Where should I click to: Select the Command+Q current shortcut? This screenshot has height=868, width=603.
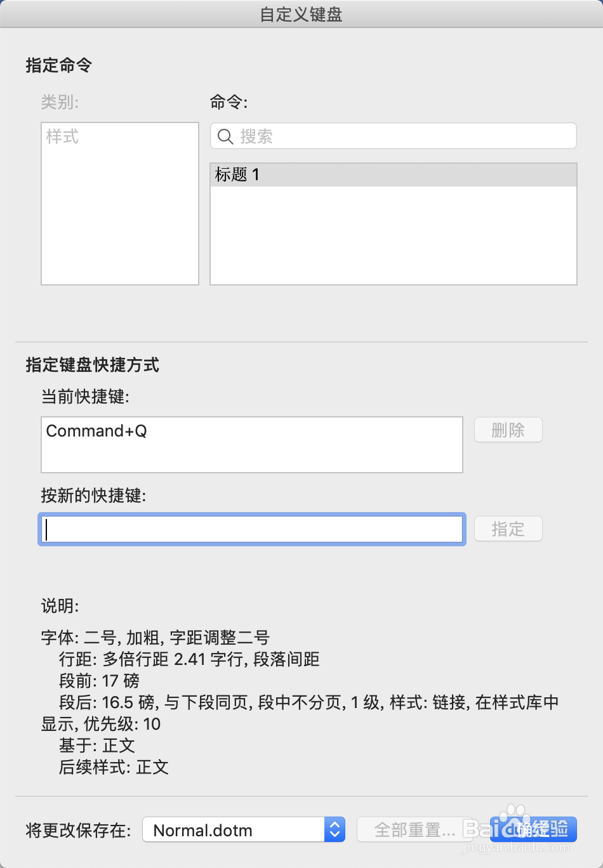tap(97, 431)
